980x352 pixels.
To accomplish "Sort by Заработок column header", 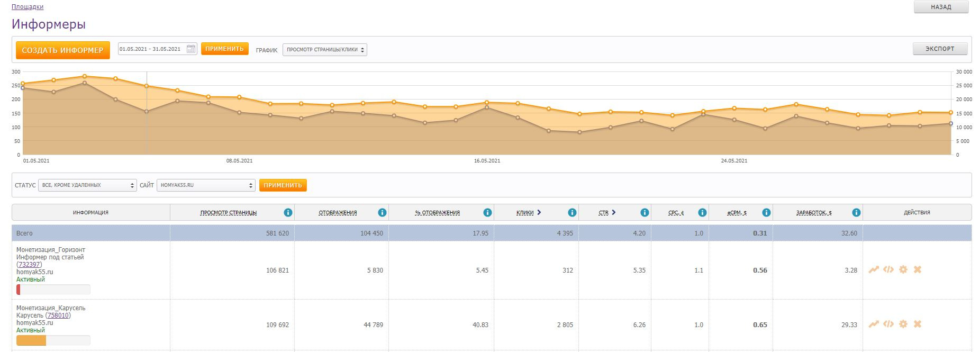I will click(814, 213).
